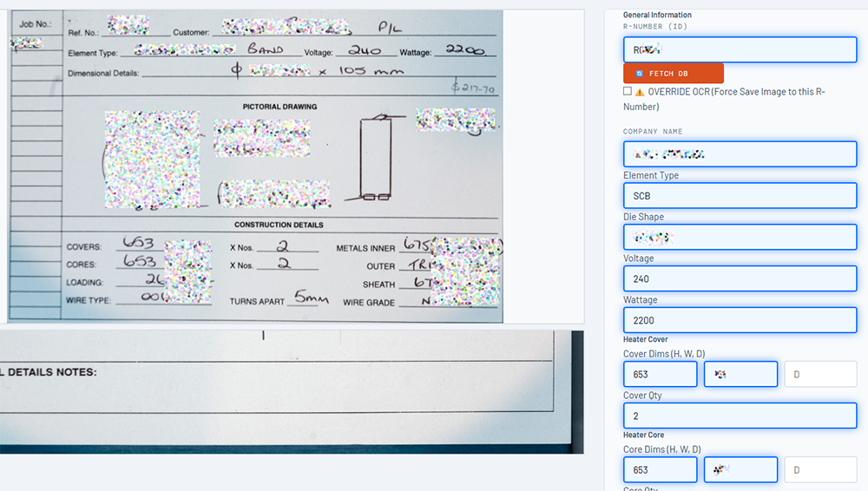The width and height of the screenshot is (868, 491).
Task: Edit the Element Type field showing SCB
Action: (x=740, y=195)
